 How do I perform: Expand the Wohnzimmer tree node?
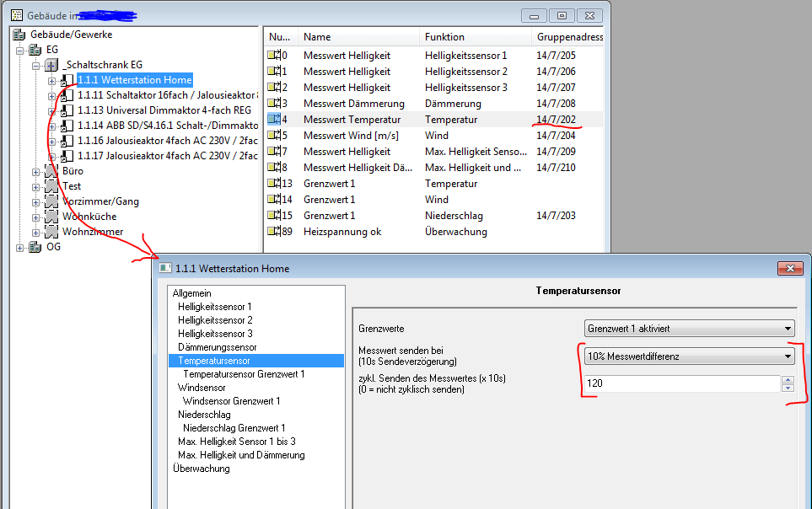(36, 232)
